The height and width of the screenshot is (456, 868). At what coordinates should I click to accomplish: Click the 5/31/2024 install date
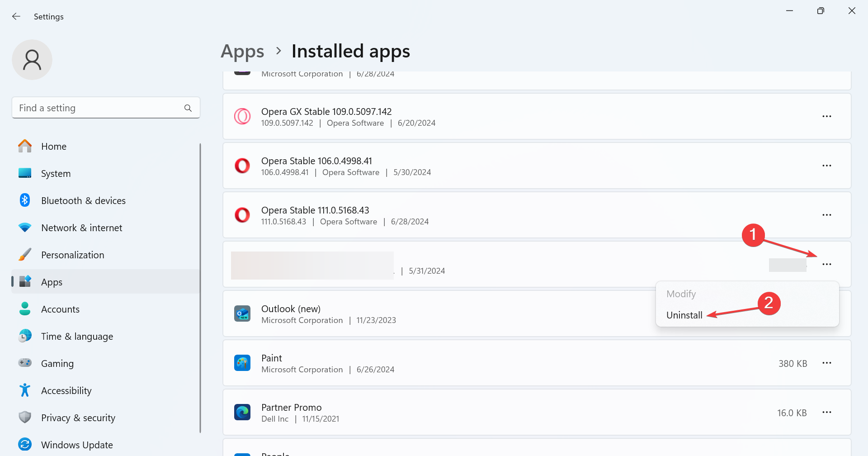pos(427,271)
